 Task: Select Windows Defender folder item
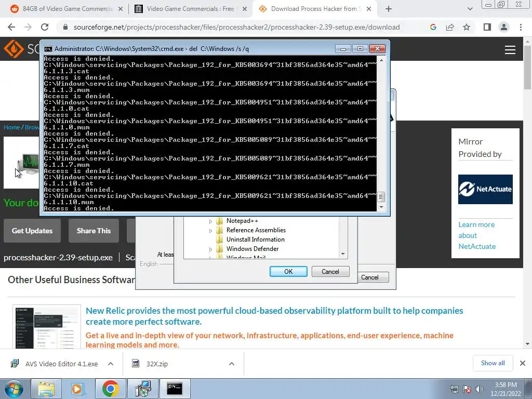252,249
